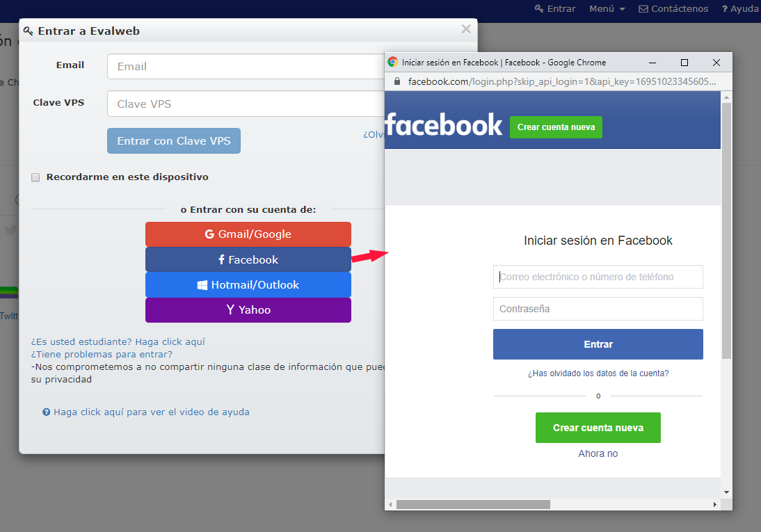
Task: Click the Entrar link in top navigation
Action: click(554, 9)
